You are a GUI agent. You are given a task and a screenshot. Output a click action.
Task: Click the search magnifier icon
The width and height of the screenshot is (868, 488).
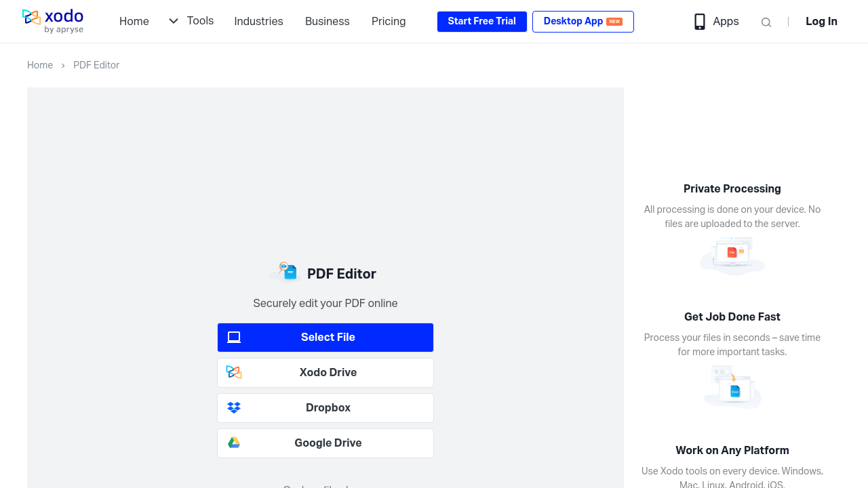click(x=766, y=22)
